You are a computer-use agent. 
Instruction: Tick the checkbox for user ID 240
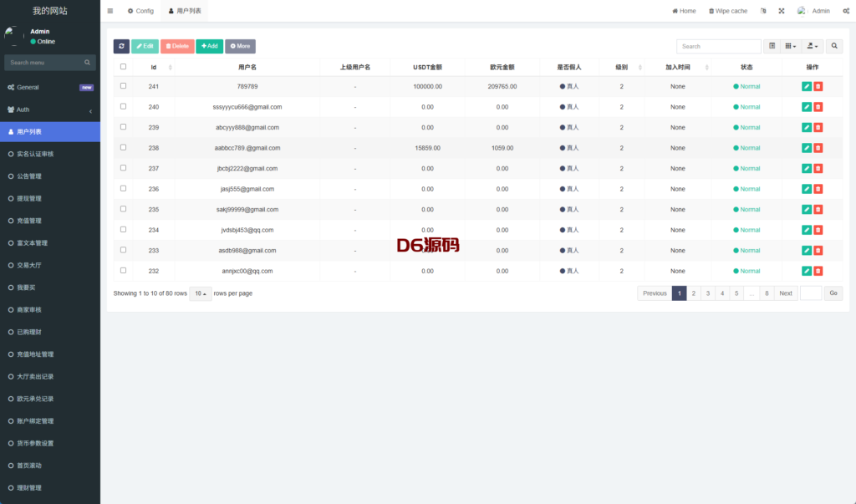pyautogui.click(x=124, y=106)
